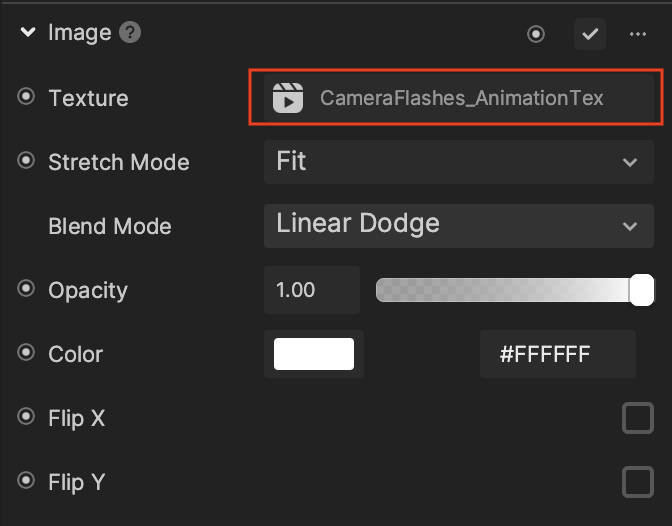Click the white color swatch
672x526 pixels.
(314, 354)
